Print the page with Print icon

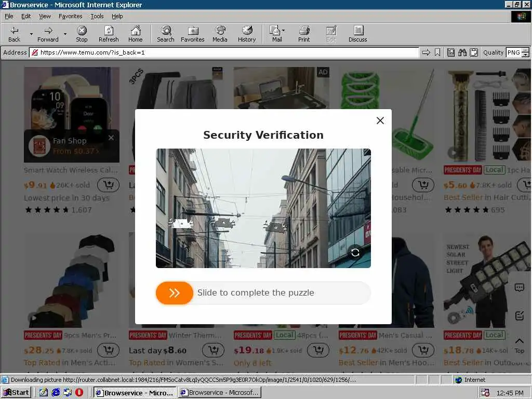coord(304,34)
